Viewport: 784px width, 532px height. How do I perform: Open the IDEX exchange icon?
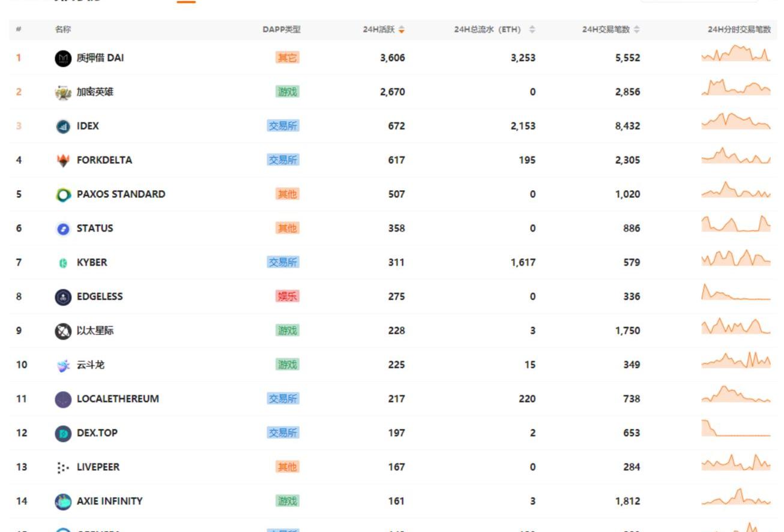click(x=63, y=127)
